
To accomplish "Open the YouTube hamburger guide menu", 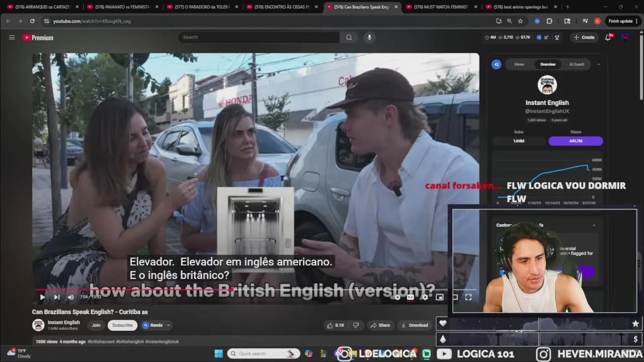I will tap(12, 37).
